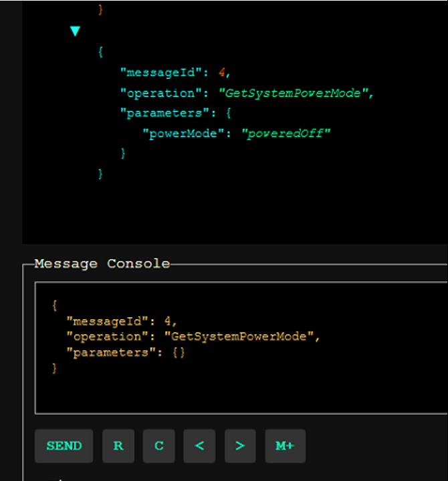Click the R button below the console

click(118, 446)
